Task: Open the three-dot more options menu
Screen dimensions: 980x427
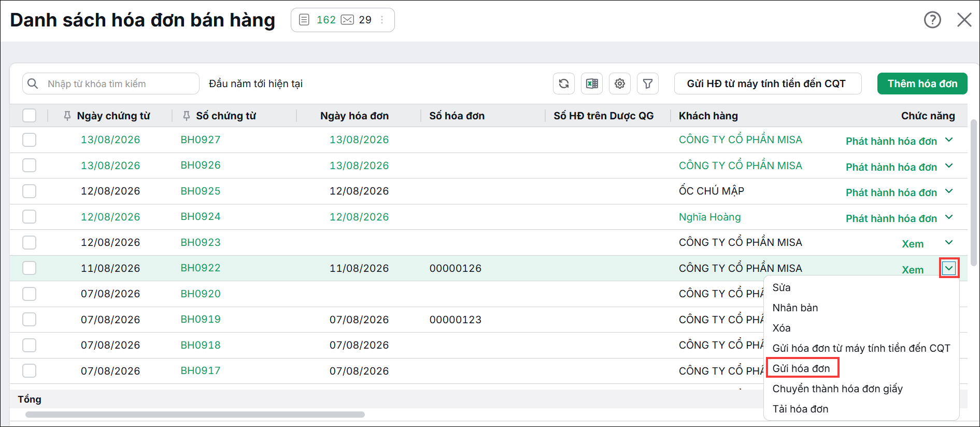Action: pos(382,20)
